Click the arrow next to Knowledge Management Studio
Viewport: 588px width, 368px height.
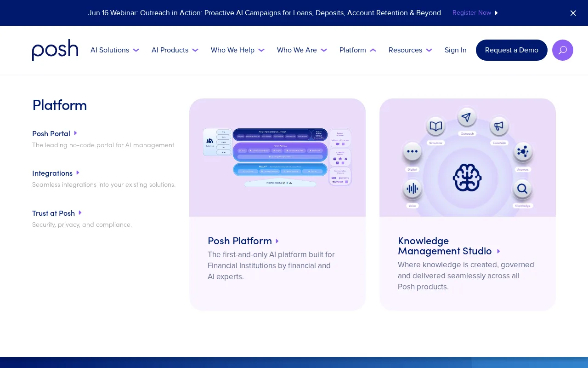coord(498,251)
